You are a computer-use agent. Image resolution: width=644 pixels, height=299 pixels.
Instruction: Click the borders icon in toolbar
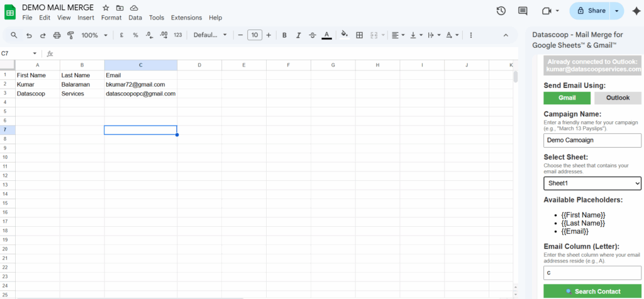tap(359, 35)
